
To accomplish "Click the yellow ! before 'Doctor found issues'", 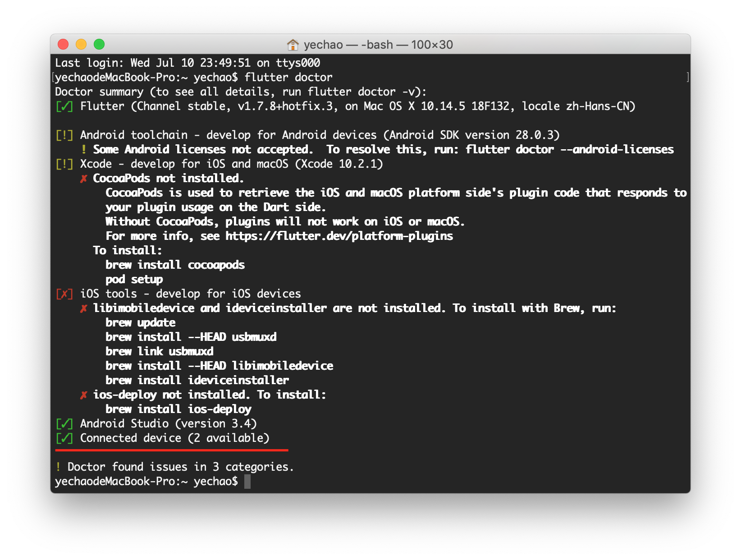I will click(58, 467).
